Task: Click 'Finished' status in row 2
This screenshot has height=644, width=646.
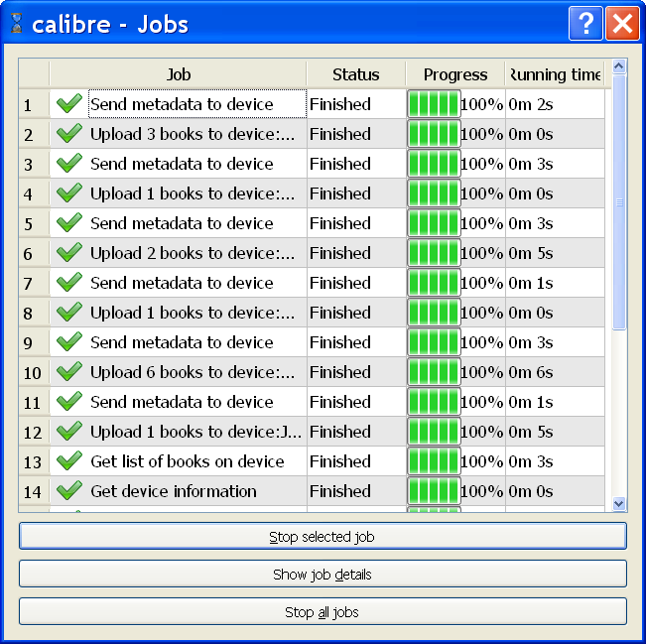Action: click(340, 134)
